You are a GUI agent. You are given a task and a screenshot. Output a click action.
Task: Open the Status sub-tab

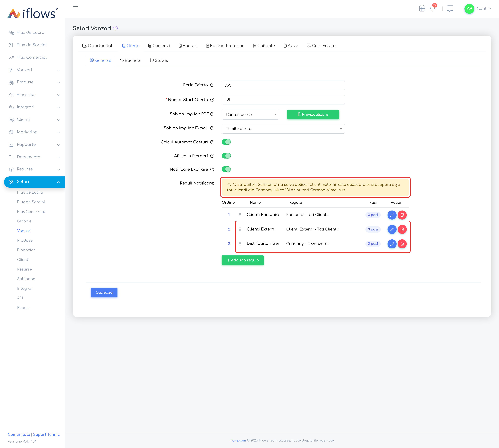[159, 61]
